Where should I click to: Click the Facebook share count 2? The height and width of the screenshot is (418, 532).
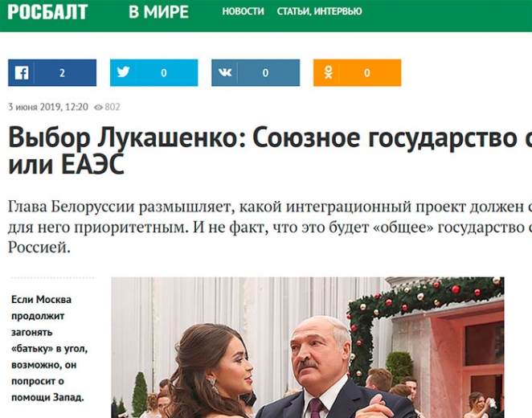[x=62, y=73]
